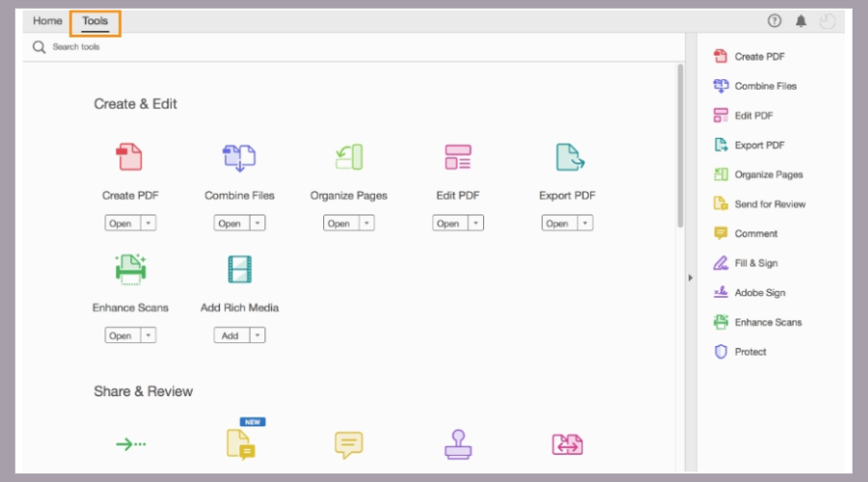This screenshot has height=482, width=868.
Task: Click the Organize Pages icon in main grid
Action: [x=349, y=157]
